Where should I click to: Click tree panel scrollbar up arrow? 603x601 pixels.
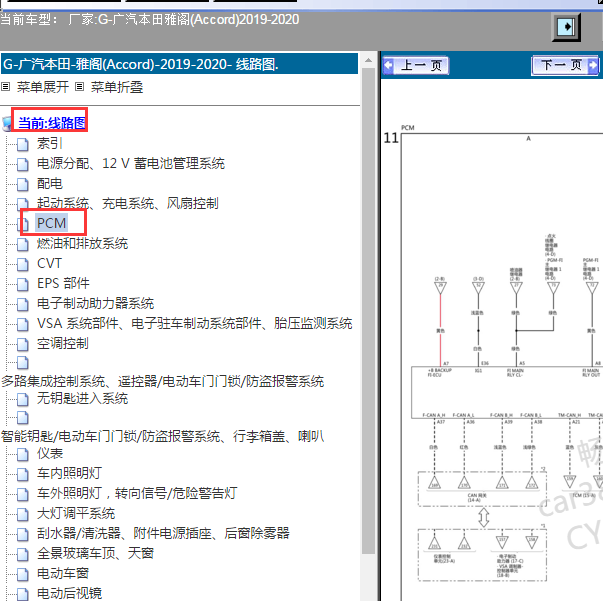tap(368, 60)
